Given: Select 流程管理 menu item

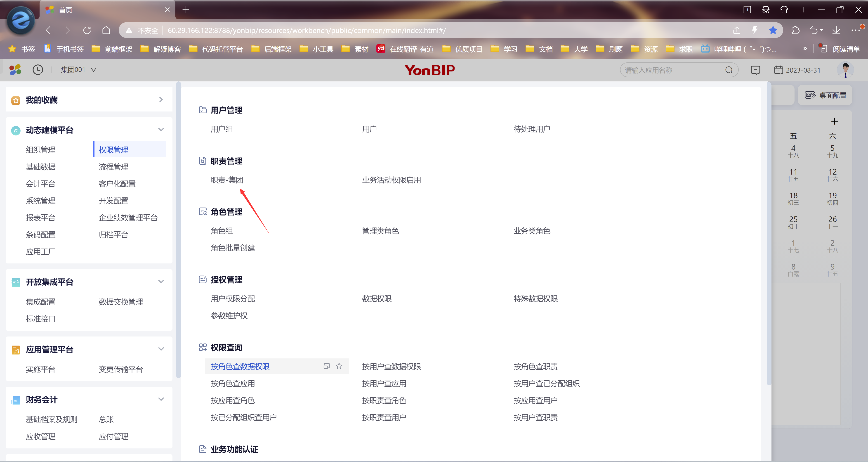Looking at the screenshot, I should click(x=113, y=166).
